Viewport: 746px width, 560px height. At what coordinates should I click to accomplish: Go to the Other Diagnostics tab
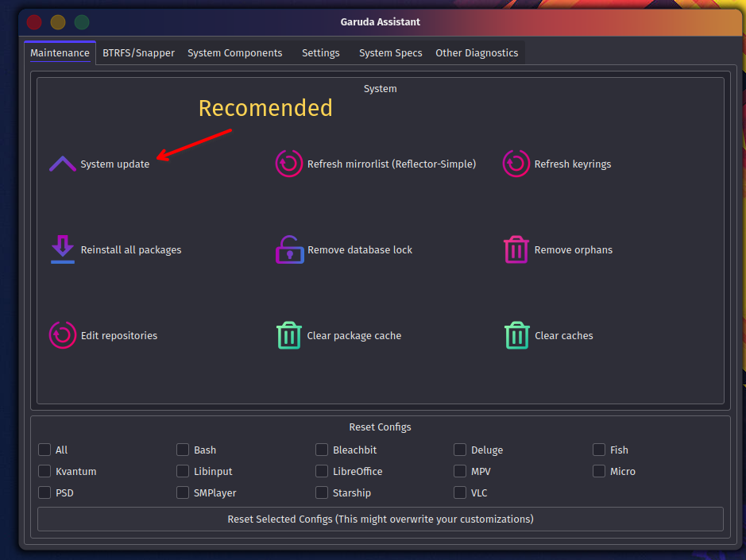point(477,53)
